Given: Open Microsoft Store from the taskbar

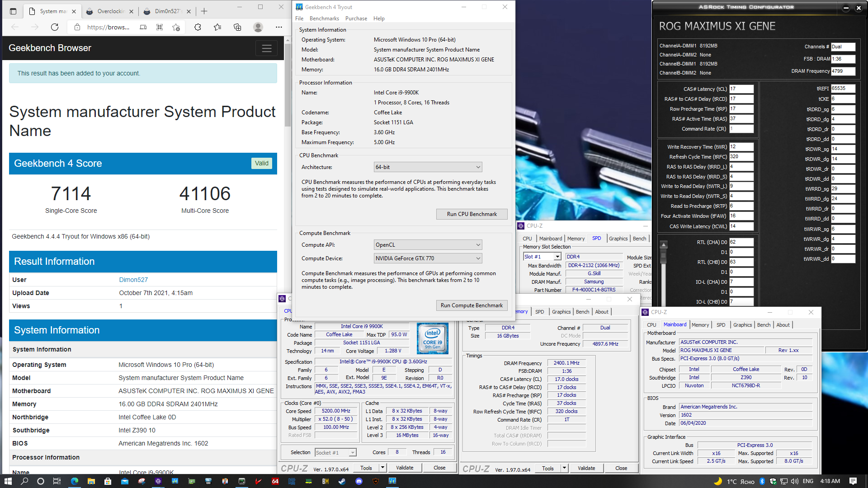Looking at the screenshot, I should (x=108, y=481).
